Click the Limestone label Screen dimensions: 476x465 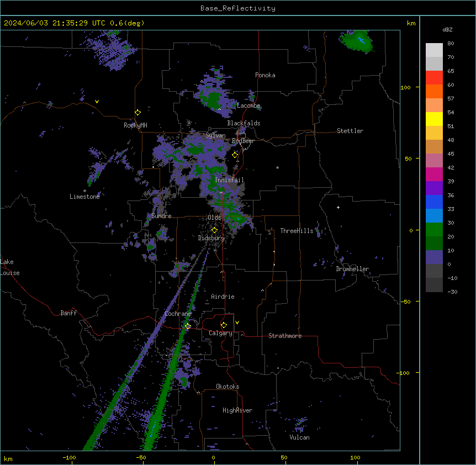tap(84, 197)
